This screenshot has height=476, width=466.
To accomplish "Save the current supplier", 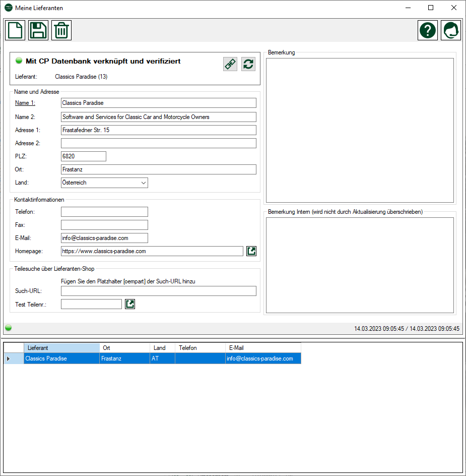I will [38, 30].
